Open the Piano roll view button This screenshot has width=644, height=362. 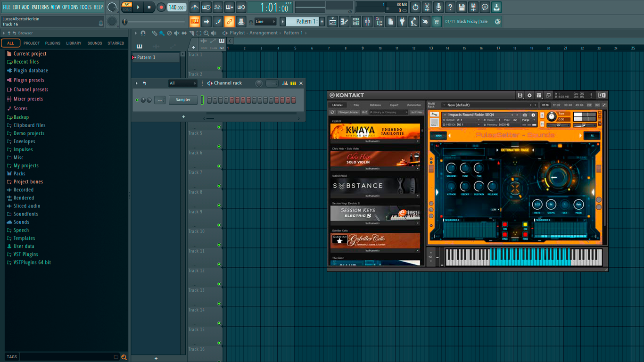[344, 21]
